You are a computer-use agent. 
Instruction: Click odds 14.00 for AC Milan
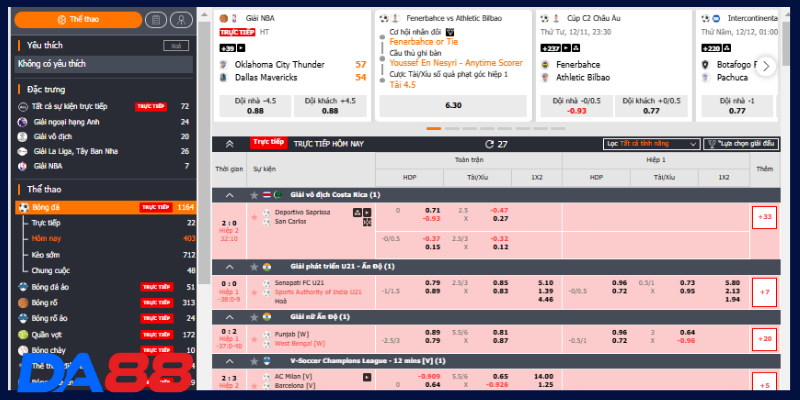pyautogui.click(x=544, y=377)
